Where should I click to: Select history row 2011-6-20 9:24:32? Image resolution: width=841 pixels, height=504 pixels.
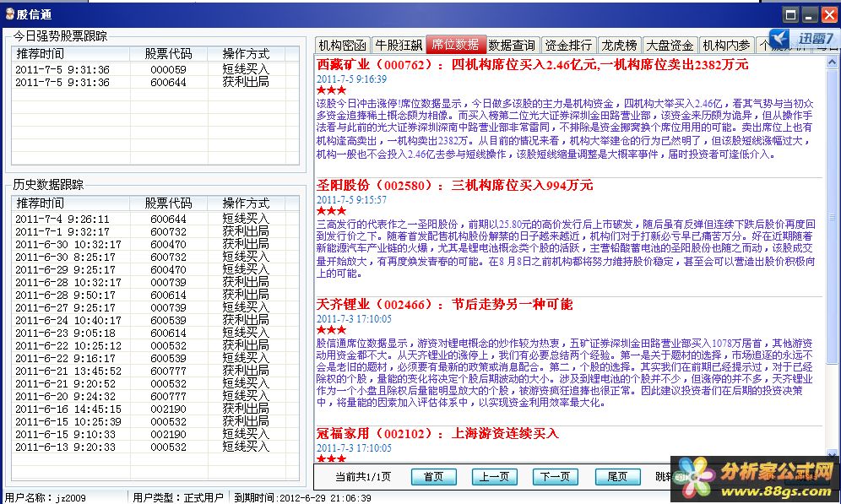(x=155, y=397)
